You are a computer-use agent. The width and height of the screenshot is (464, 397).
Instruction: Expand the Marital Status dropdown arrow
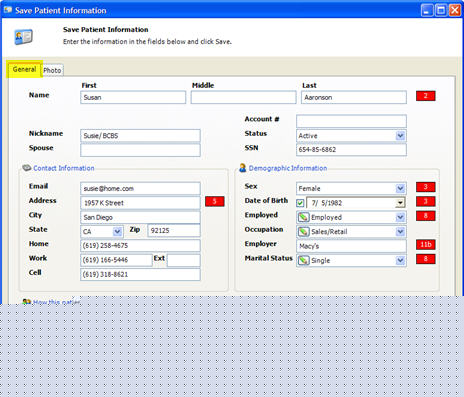coord(400,260)
